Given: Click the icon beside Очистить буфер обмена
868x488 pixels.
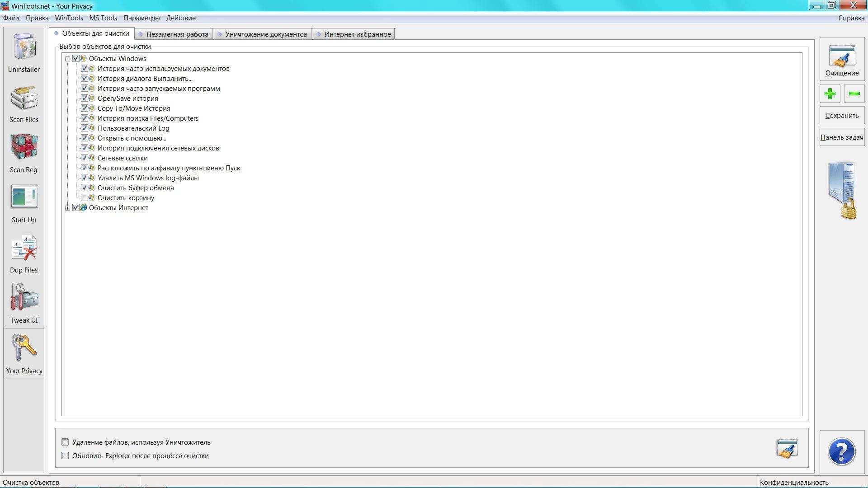Looking at the screenshot, I should coord(92,188).
